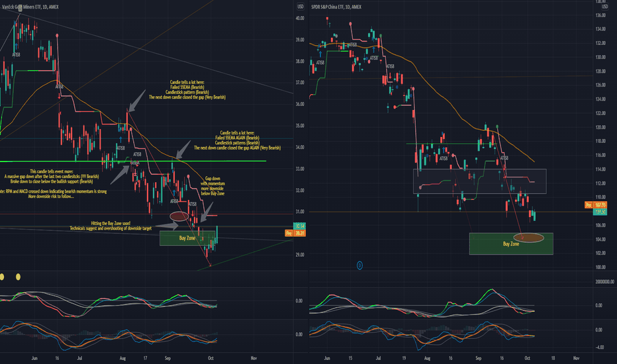Click the 35.00 price level on Gold Miners axis

click(300, 126)
